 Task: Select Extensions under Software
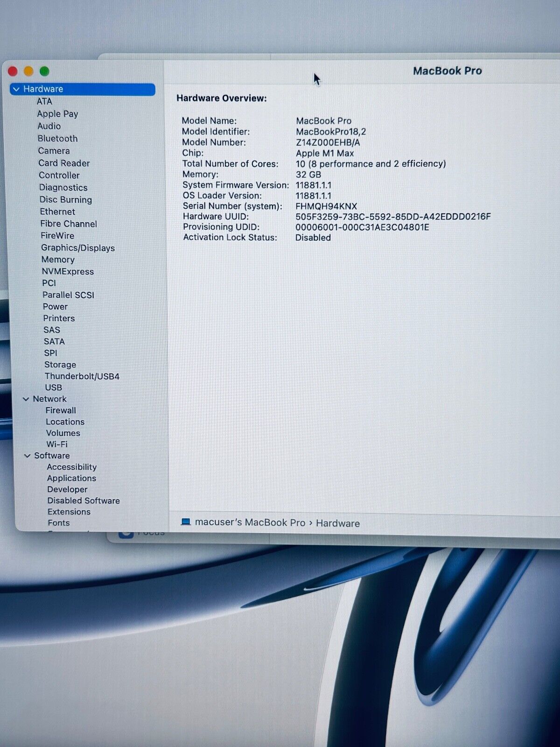pos(69,512)
